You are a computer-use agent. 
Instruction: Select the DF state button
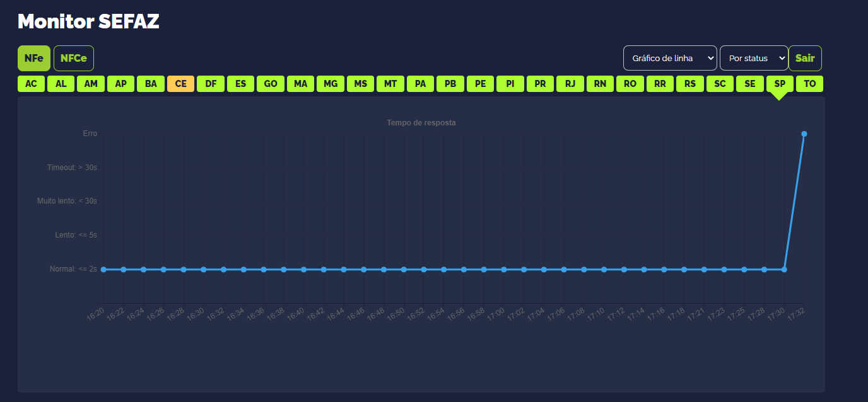(211, 84)
